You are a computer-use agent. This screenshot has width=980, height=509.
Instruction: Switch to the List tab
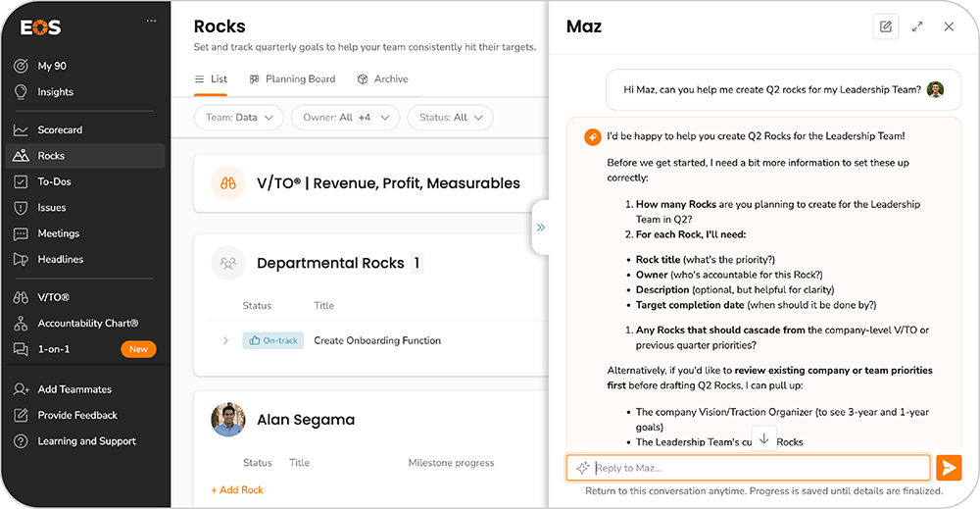[211, 79]
